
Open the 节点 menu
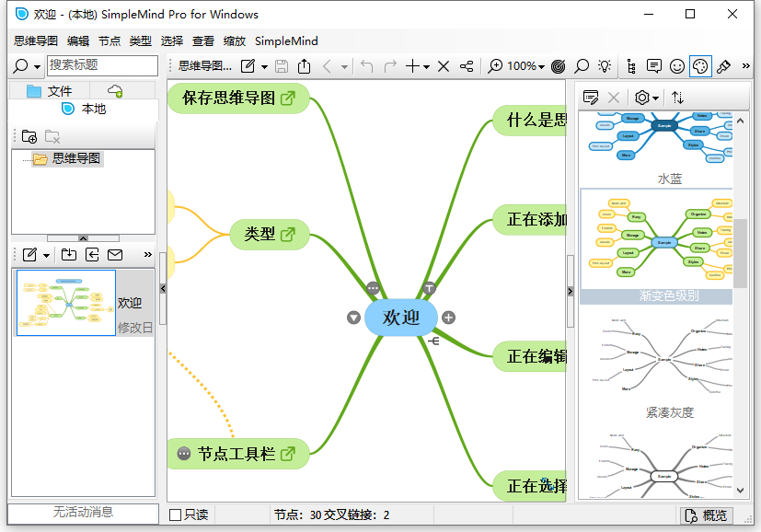[110, 40]
